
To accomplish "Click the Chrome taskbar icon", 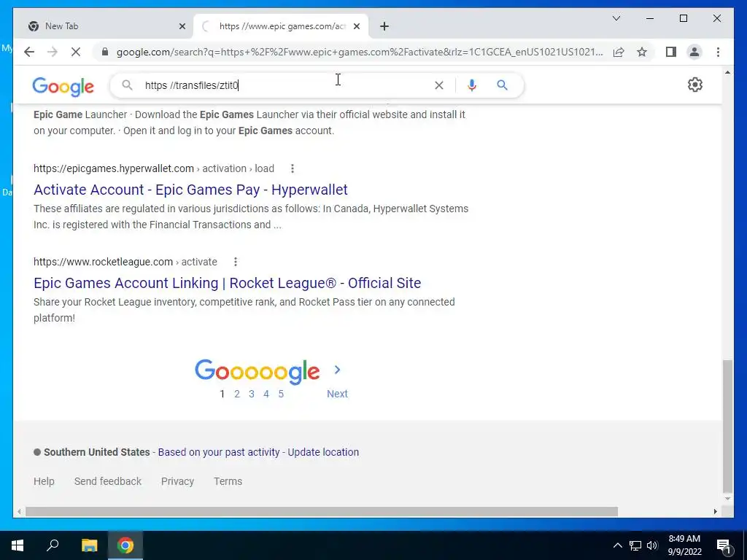I will click(x=125, y=545).
